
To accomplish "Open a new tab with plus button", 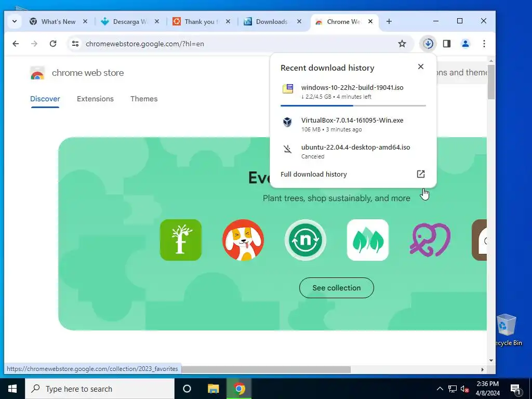I will click(x=389, y=21).
